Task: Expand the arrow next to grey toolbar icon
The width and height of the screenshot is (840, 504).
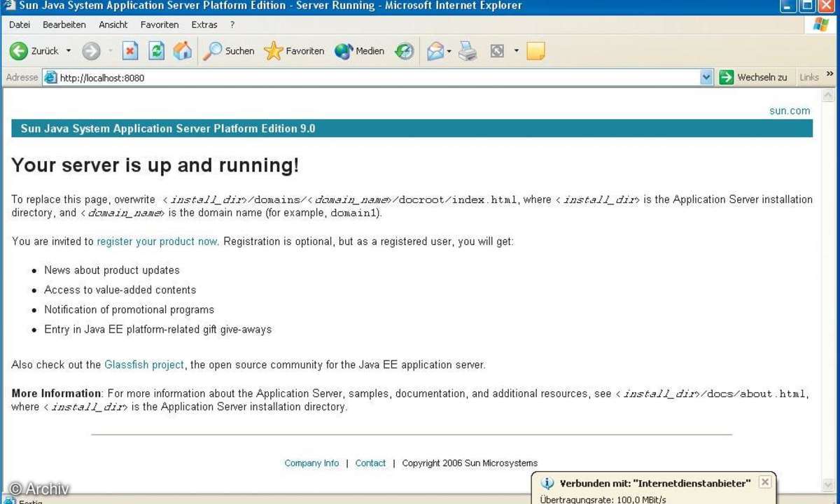Action: 517,51
